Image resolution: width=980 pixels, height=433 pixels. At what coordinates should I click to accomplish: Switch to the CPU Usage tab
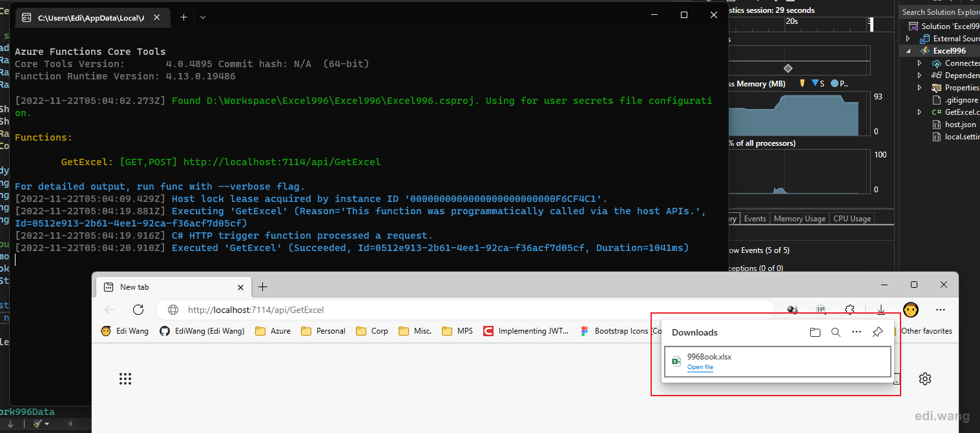point(851,219)
